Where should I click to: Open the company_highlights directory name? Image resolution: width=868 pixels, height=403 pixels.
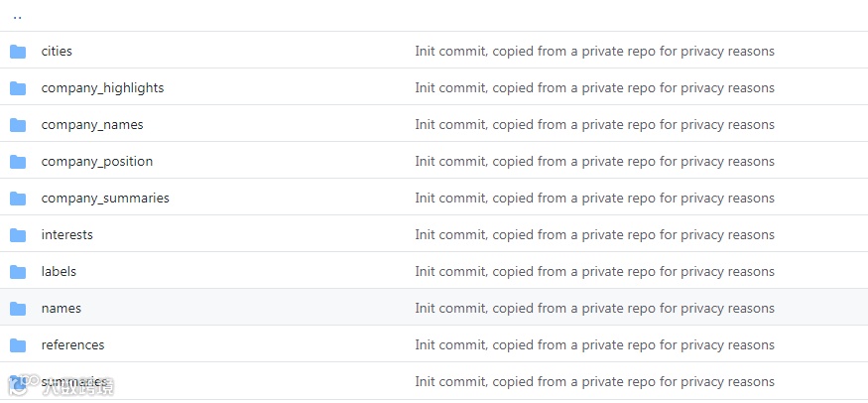coord(102,88)
